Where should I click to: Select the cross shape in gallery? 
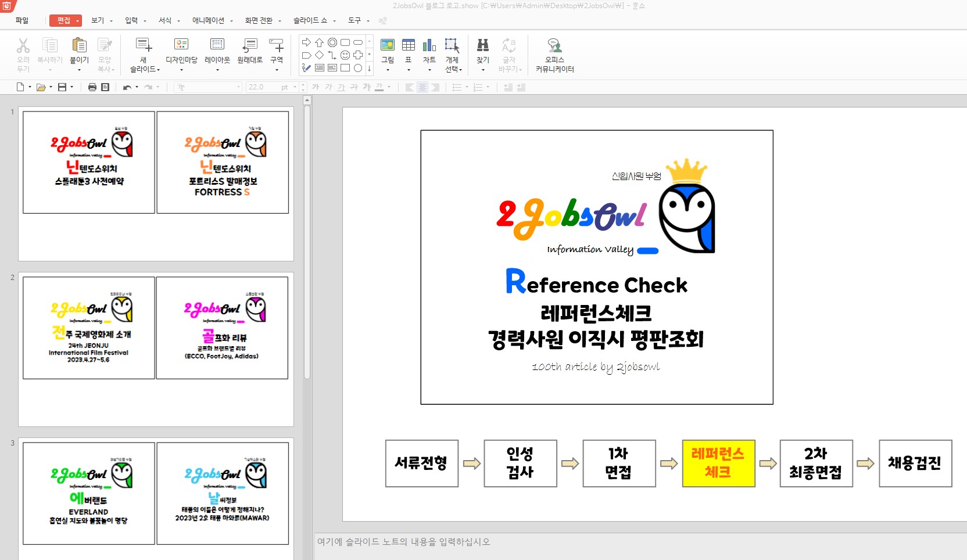tap(358, 55)
